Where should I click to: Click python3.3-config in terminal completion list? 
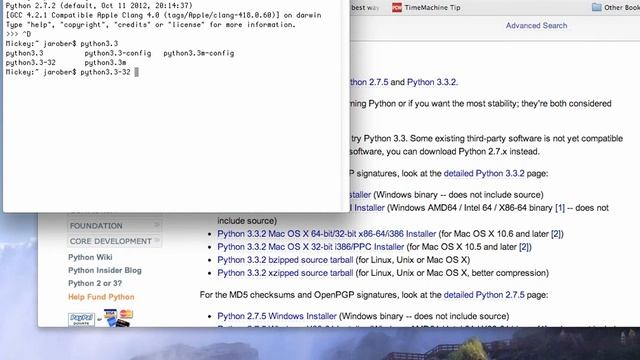(118, 53)
